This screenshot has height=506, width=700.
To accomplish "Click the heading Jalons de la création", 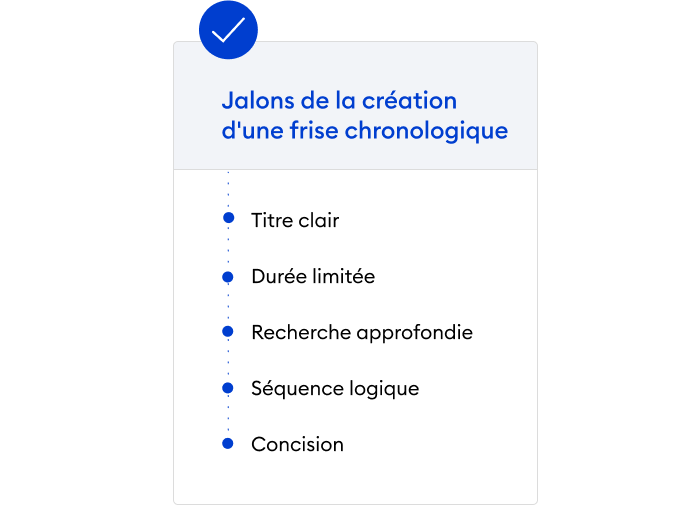I will (339, 100).
